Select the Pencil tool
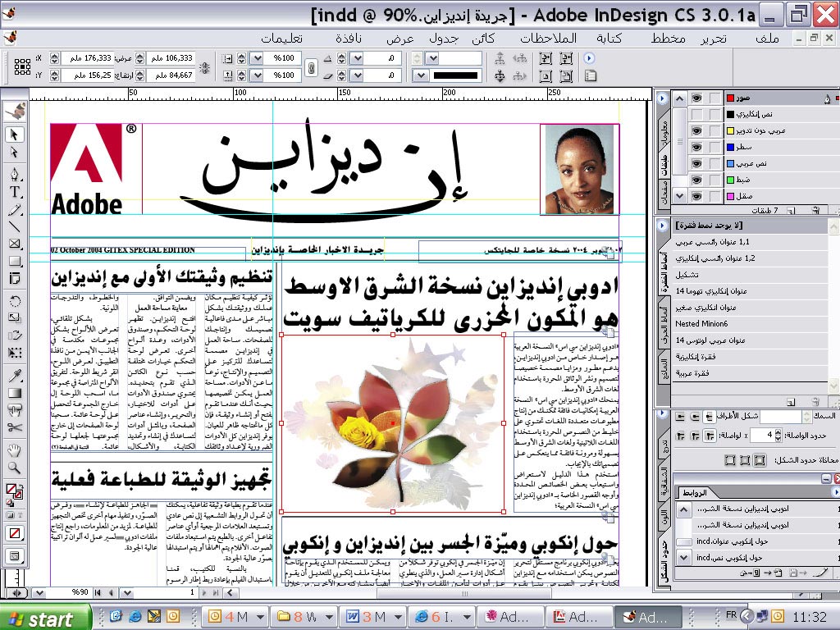Image resolution: width=840 pixels, height=630 pixels. (x=15, y=209)
